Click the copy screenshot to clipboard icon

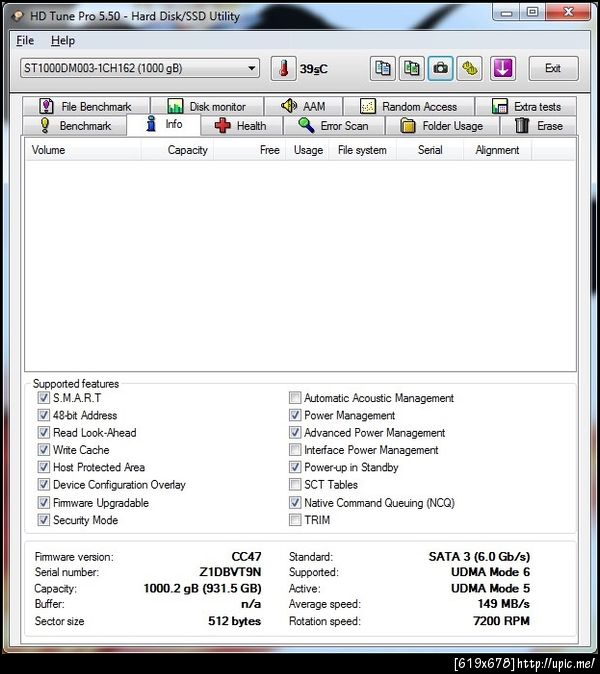click(x=411, y=68)
